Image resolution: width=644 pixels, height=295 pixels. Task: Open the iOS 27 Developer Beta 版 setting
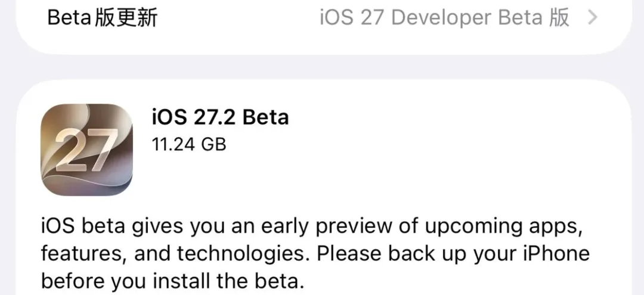(x=444, y=18)
